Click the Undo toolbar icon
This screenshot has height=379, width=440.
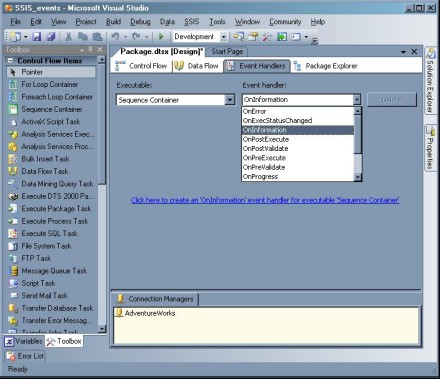(x=115, y=37)
